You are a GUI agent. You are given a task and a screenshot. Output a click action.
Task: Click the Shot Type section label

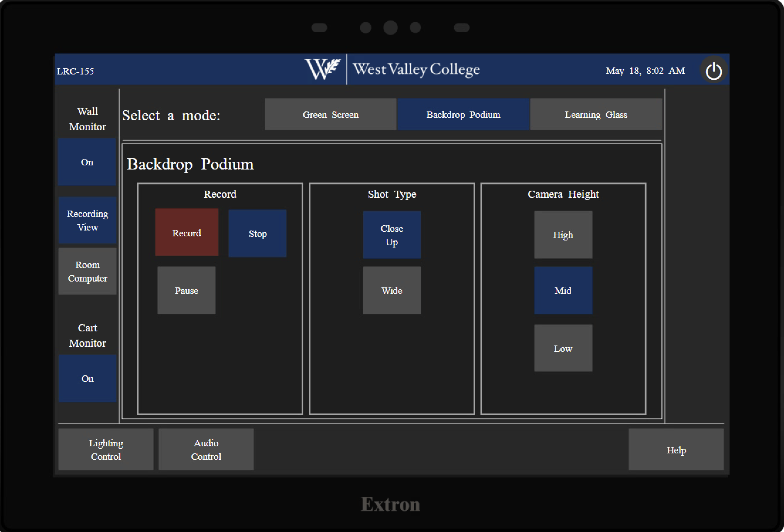coord(392,194)
